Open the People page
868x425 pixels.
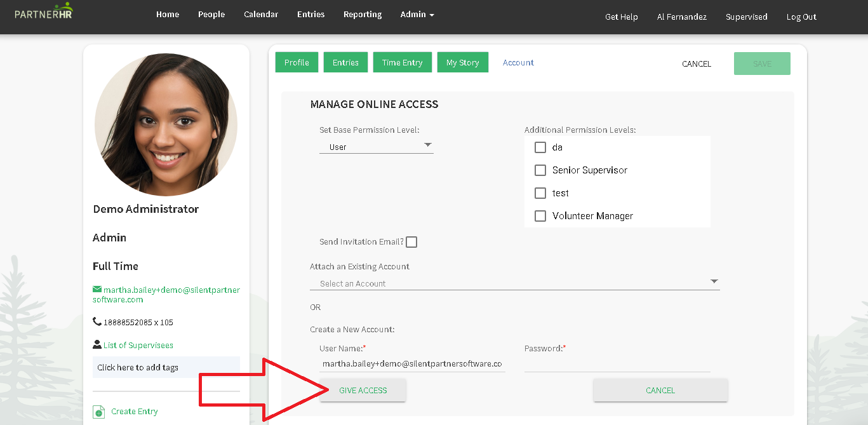(x=211, y=15)
